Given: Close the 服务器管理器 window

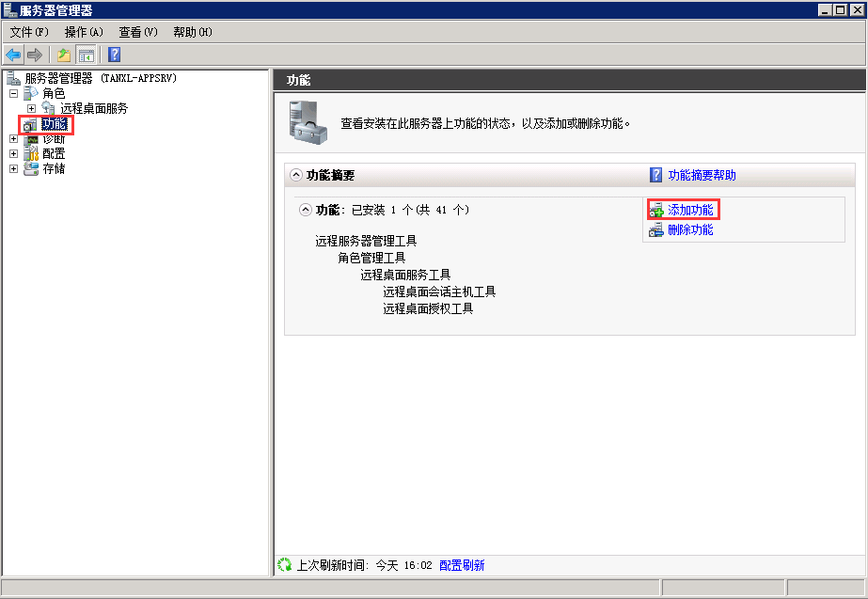Looking at the screenshot, I should click(x=857, y=9).
